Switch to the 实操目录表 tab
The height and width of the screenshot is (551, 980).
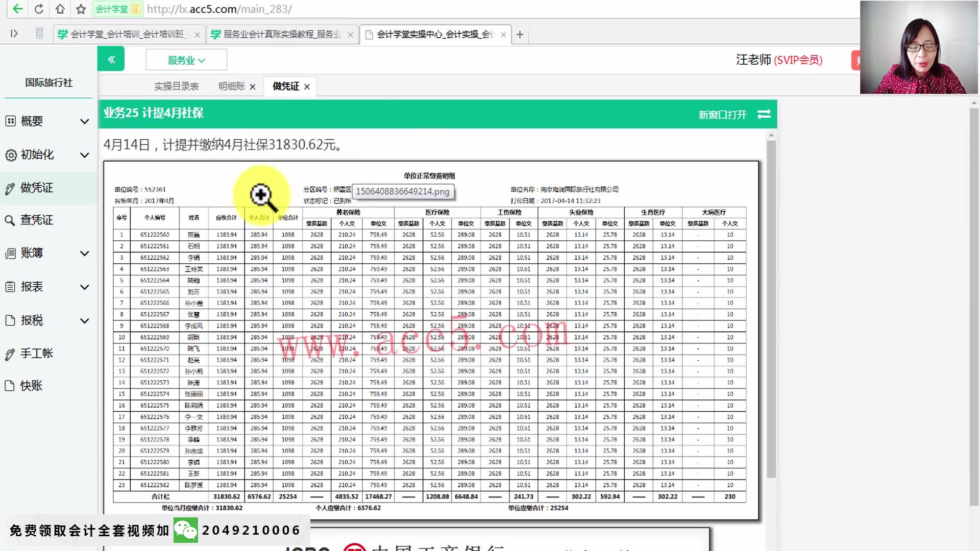coord(176,86)
